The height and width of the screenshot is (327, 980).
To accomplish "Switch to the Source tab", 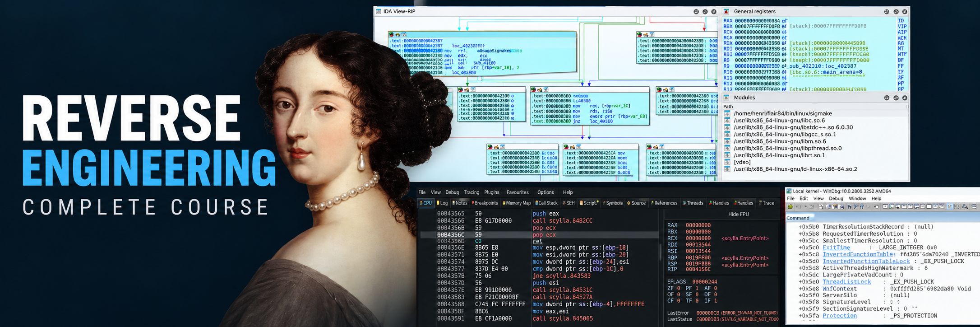I will 637,203.
